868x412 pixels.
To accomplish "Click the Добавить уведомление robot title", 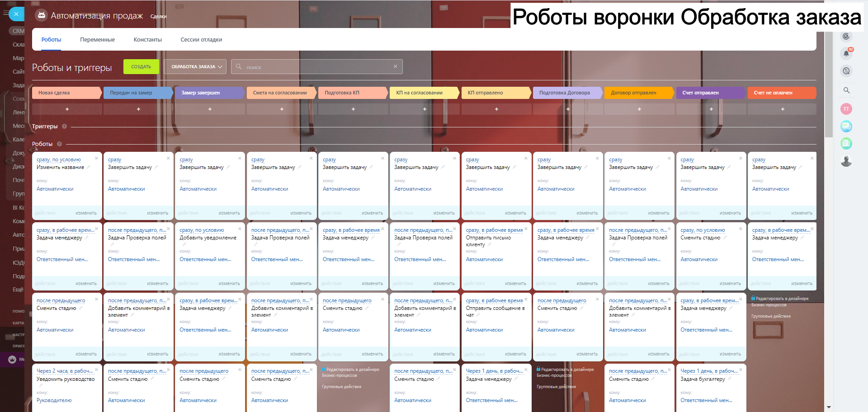I will 208,238.
